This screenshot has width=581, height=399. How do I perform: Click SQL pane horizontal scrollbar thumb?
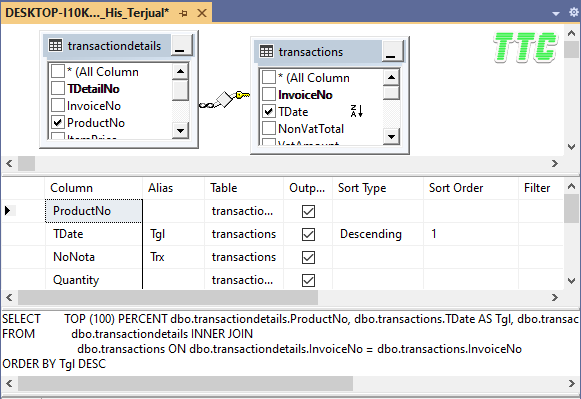coord(185,383)
